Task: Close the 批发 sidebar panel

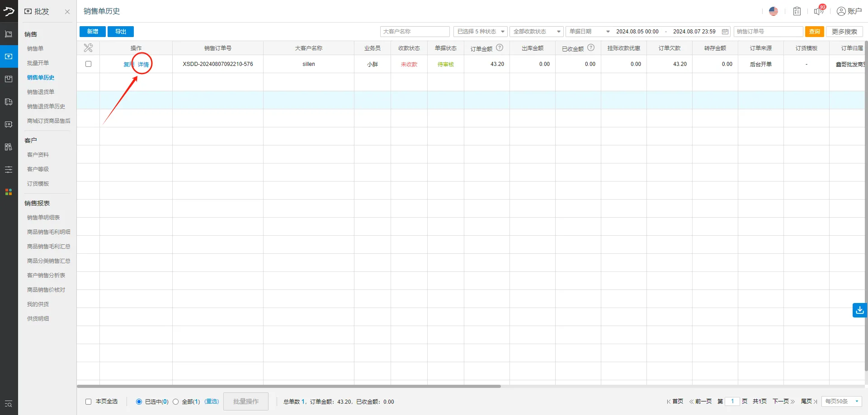Action: click(x=67, y=12)
